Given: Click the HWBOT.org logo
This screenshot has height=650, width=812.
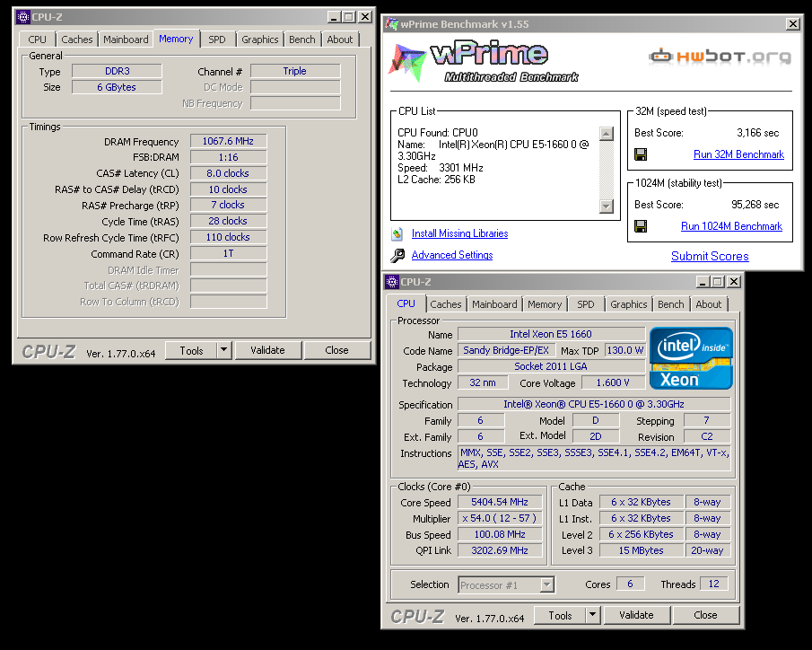Looking at the screenshot, I should point(720,56).
